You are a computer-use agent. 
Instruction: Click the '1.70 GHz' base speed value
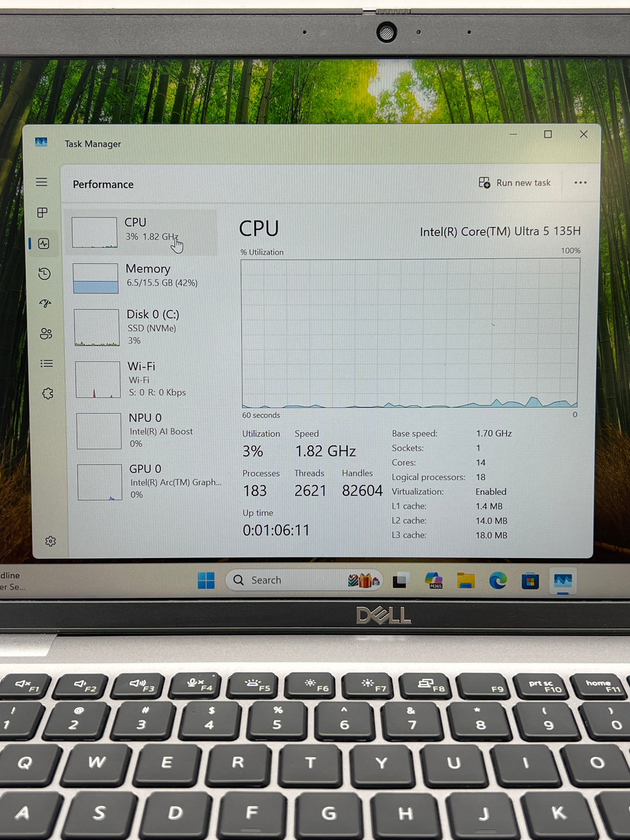tap(494, 433)
